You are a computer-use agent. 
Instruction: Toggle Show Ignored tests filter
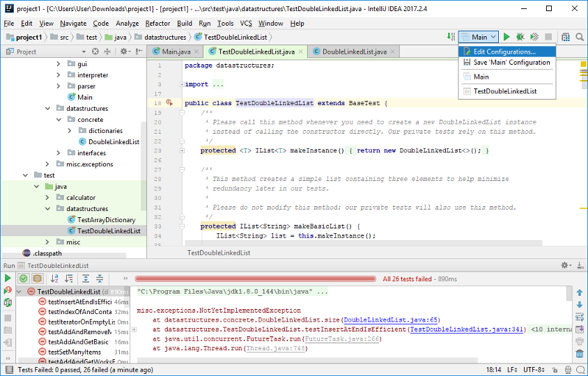(x=37, y=278)
